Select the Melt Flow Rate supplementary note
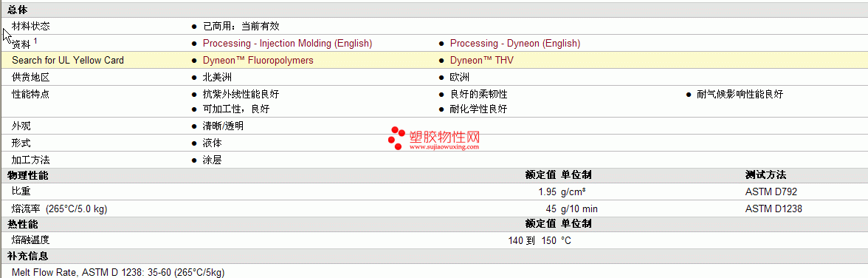868x278 pixels. [x=118, y=272]
